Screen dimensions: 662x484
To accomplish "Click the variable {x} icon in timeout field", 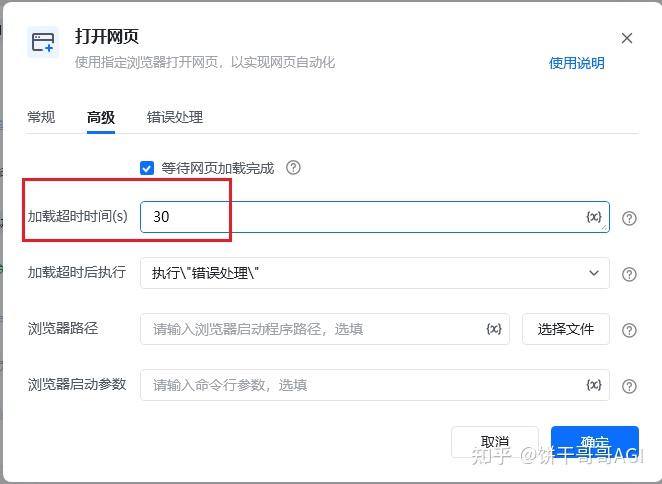I will [x=594, y=217].
